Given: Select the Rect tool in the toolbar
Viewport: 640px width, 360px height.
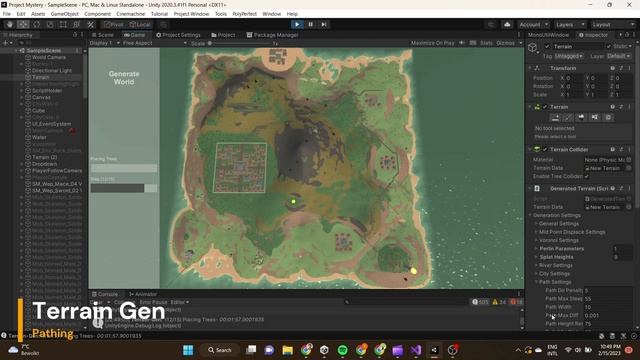Looking at the screenshot, I should pyautogui.click(x=63, y=24).
